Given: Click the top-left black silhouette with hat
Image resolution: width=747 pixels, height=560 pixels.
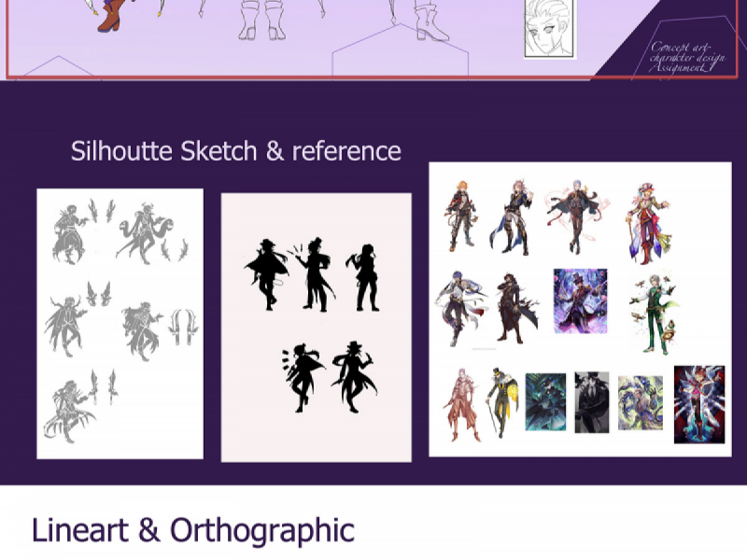Looking at the screenshot, I should click(x=266, y=274).
